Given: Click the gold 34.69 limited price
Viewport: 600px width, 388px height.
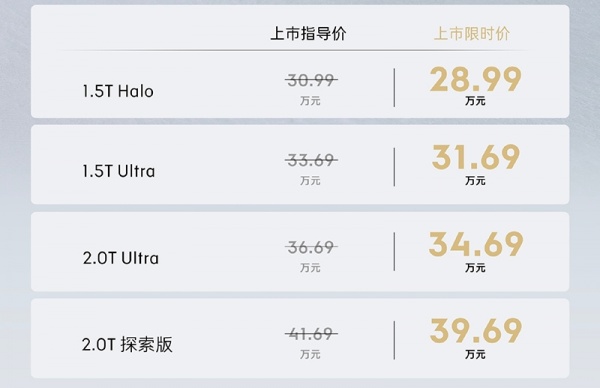Looking at the screenshot, I should 476,244.
